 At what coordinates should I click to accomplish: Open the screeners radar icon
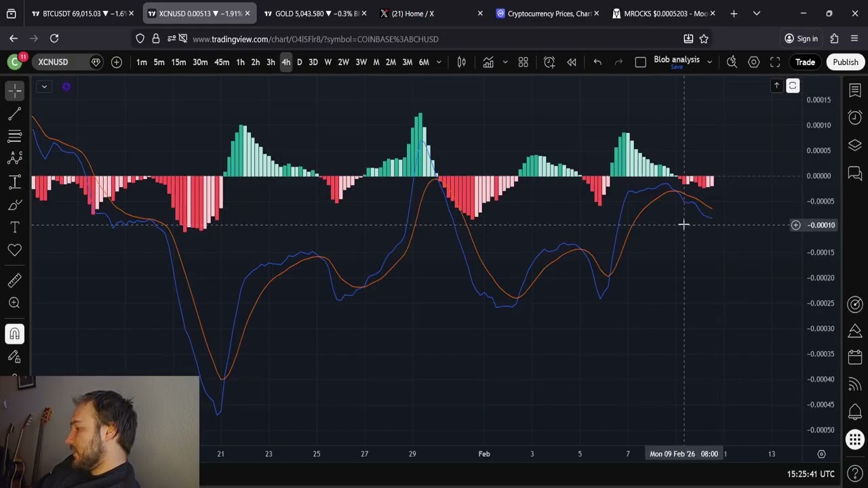[x=854, y=304]
